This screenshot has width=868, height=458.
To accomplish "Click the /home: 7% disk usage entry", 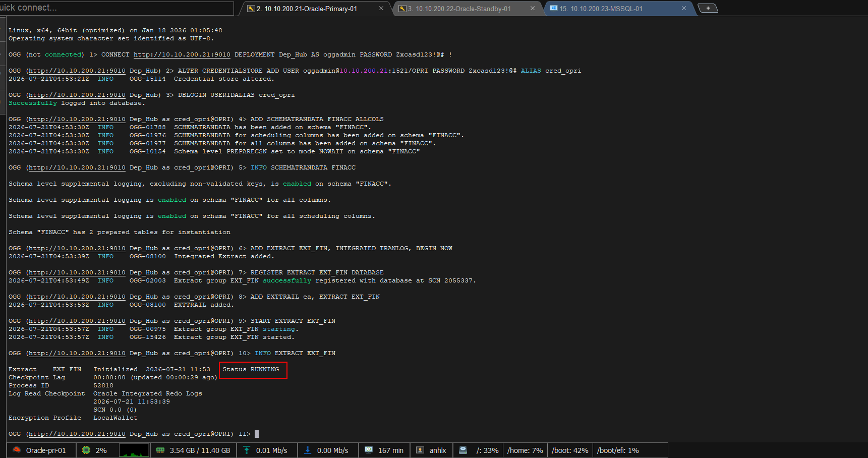I will coord(525,450).
